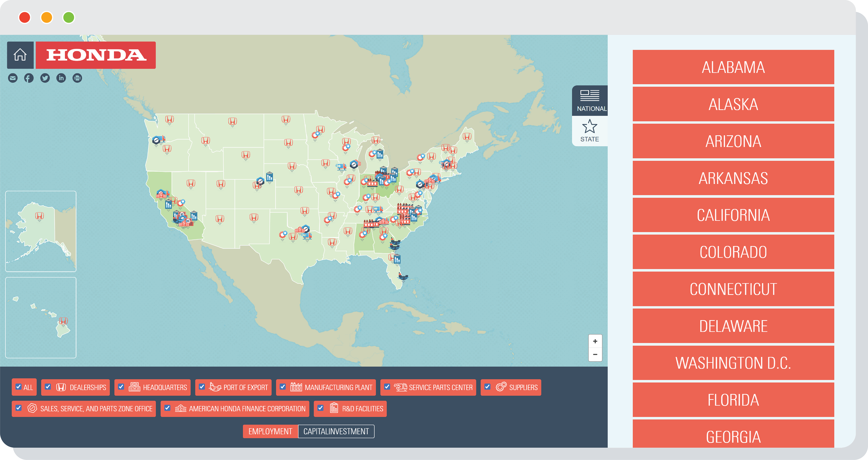Switch to the State view tab
Screen dimensions: 868x460
tap(589, 131)
